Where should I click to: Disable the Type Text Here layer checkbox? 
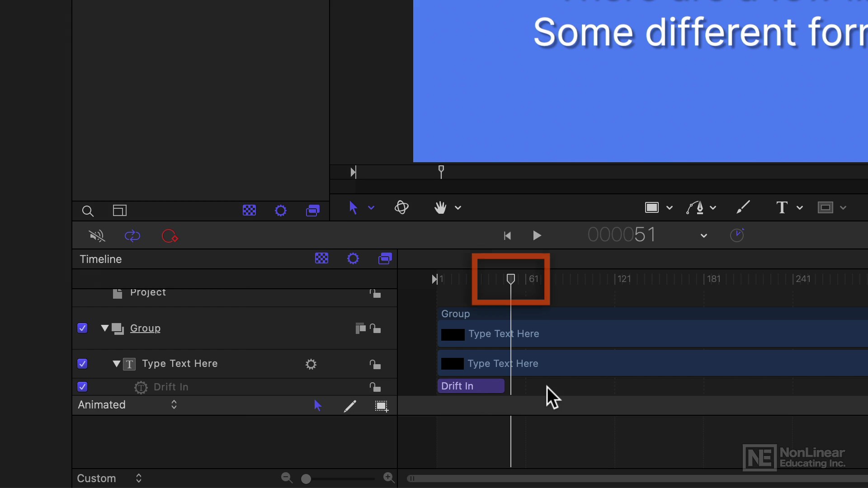coord(82,364)
